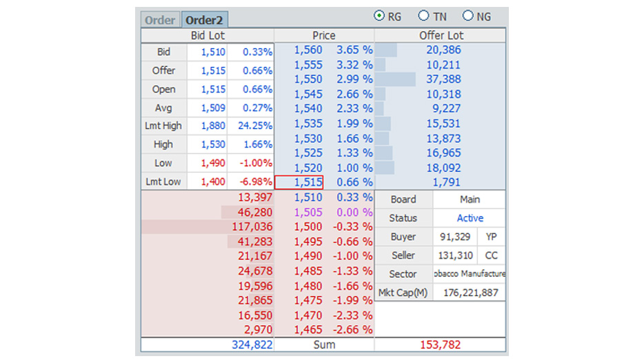The width and height of the screenshot is (644, 363).
Task: Select the Sector field value
Action: point(470,274)
